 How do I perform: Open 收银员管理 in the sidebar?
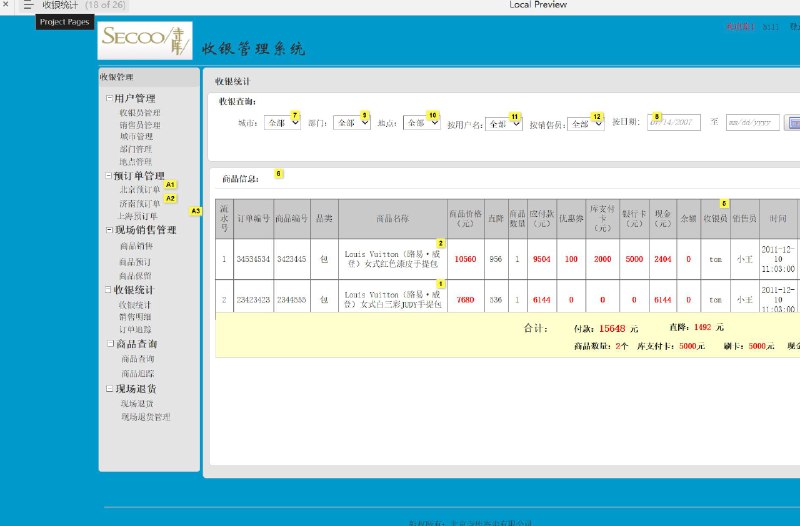pos(140,113)
